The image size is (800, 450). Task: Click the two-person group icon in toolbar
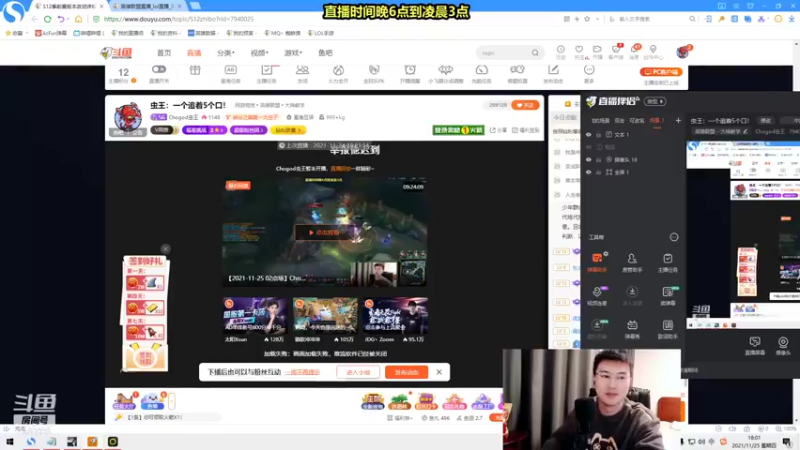(x=303, y=70)
